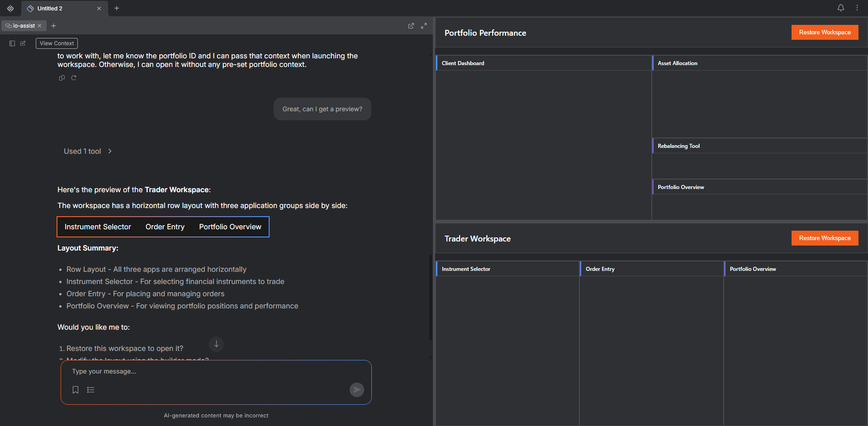
Task: Open saved prompts bookmark icon
Action: (76, 390)
